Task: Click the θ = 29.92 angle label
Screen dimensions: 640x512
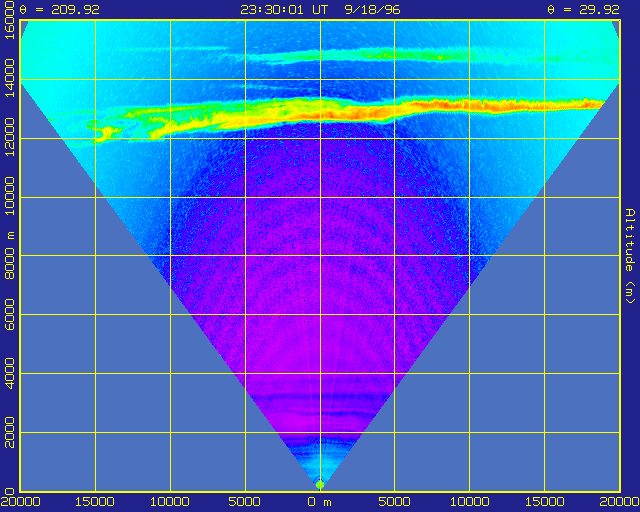Action: click(584, 9)
